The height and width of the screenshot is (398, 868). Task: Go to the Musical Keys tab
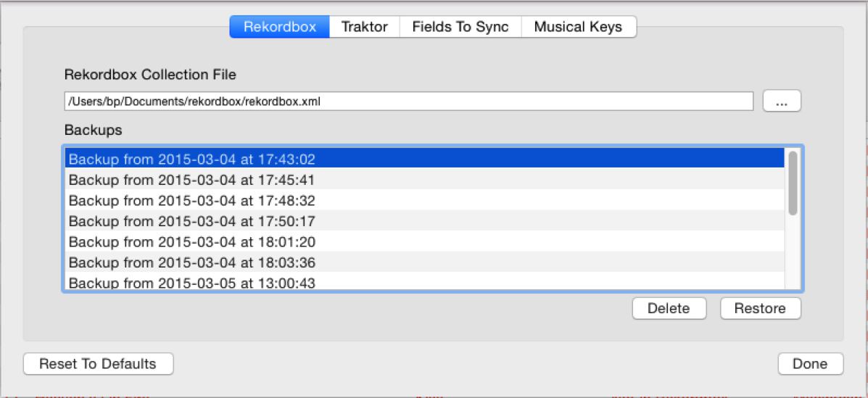tap(578, 27)
